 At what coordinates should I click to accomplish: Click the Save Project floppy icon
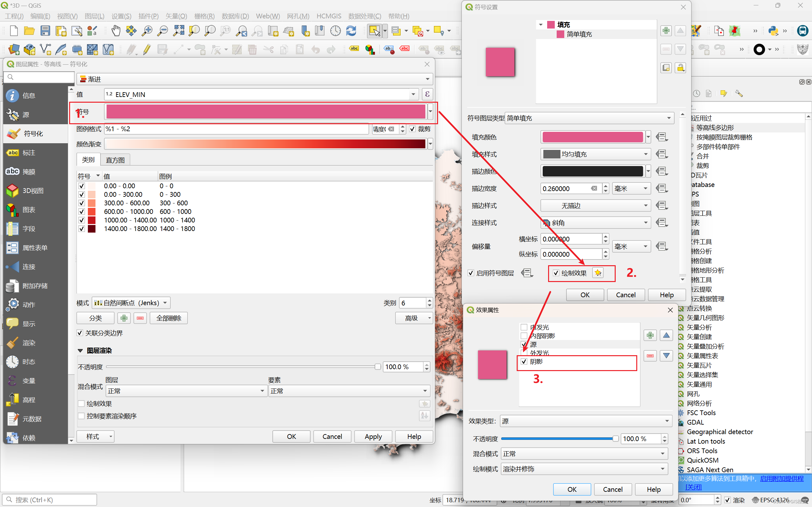point(45,31)
